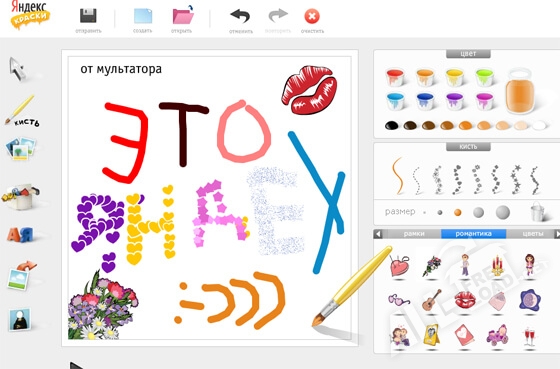This screenshot has height=369, width=560.
Task: Select the medium orange brush size dot
Action: coord(458,213)
